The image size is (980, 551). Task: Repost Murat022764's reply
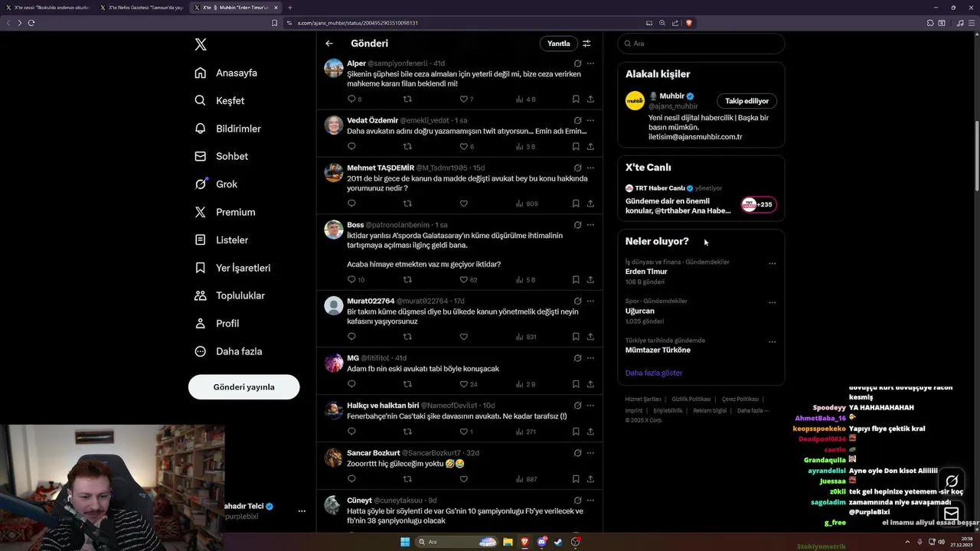point(407,337)
